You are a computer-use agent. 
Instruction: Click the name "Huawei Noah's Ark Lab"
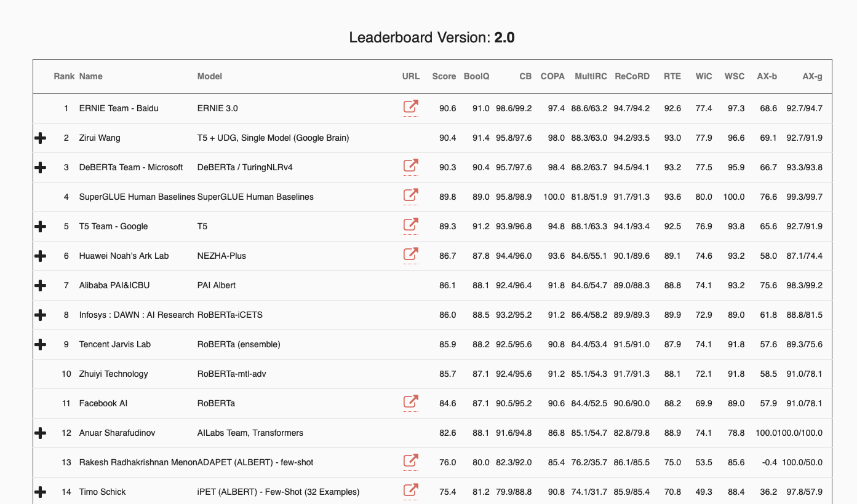coord(124,256)
